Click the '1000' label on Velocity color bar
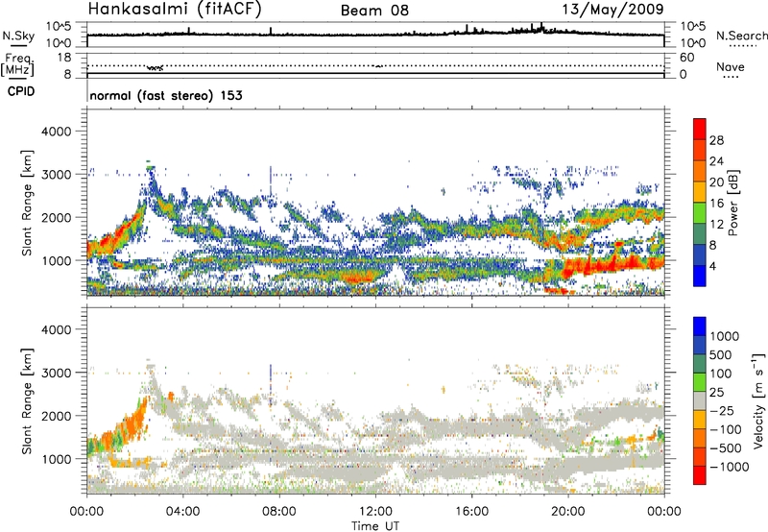The height and width of the screenshot is (532, 768). (724, 336)
